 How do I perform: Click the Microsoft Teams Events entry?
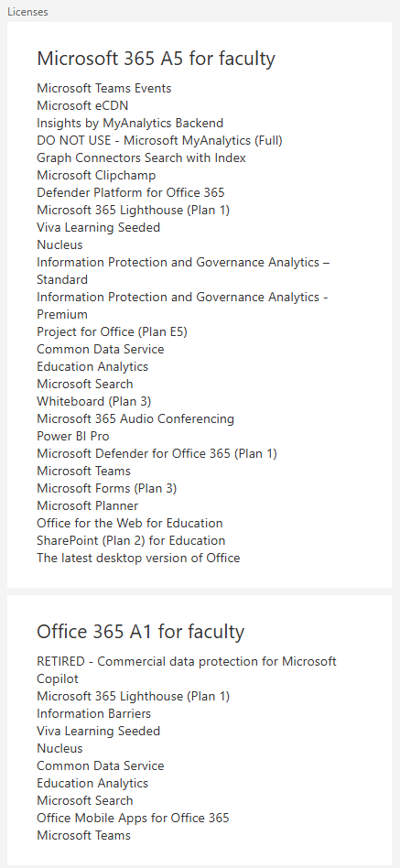point(104,88)
